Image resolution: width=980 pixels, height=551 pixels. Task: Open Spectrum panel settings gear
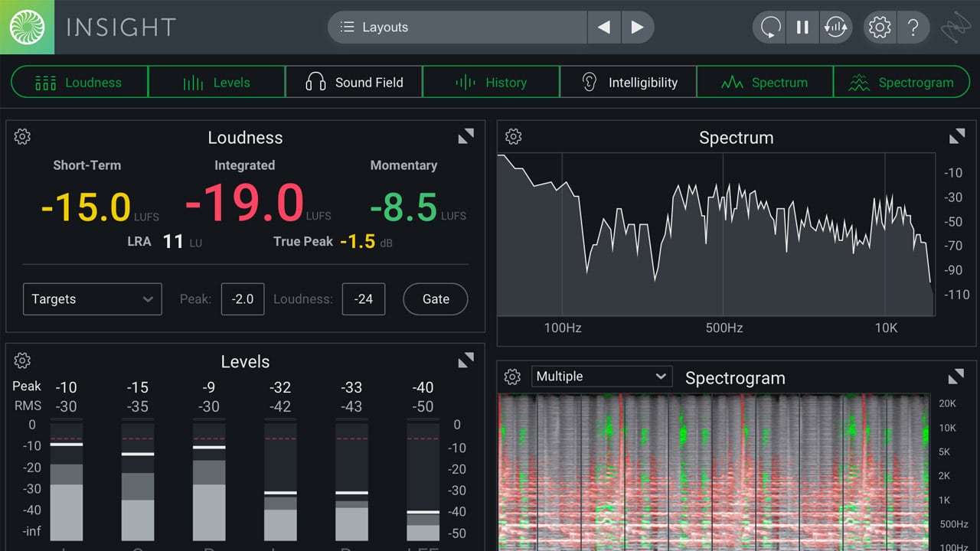[514, 137]
